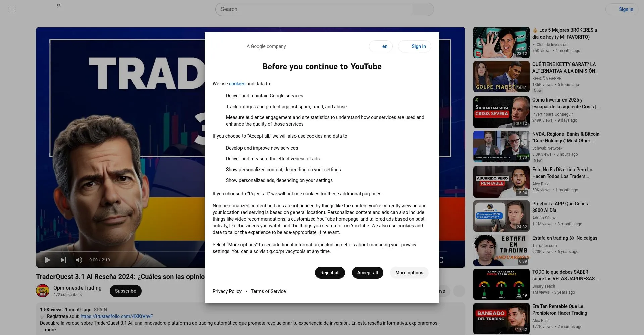Open the trustedfolio.com registration link
The height and width of the screenshot is (335, 644).
point(116,316)
